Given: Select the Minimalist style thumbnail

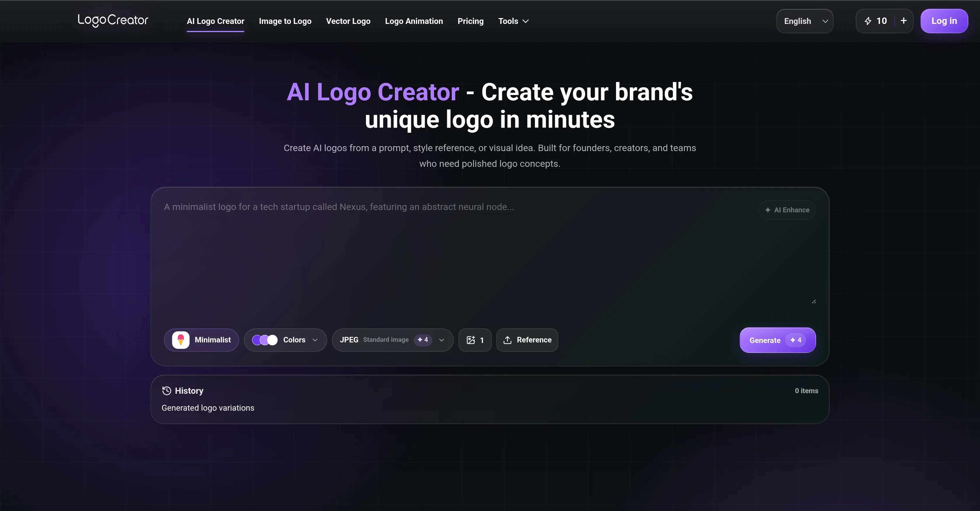Looking at the screenshot, I should tap(181, 340).
